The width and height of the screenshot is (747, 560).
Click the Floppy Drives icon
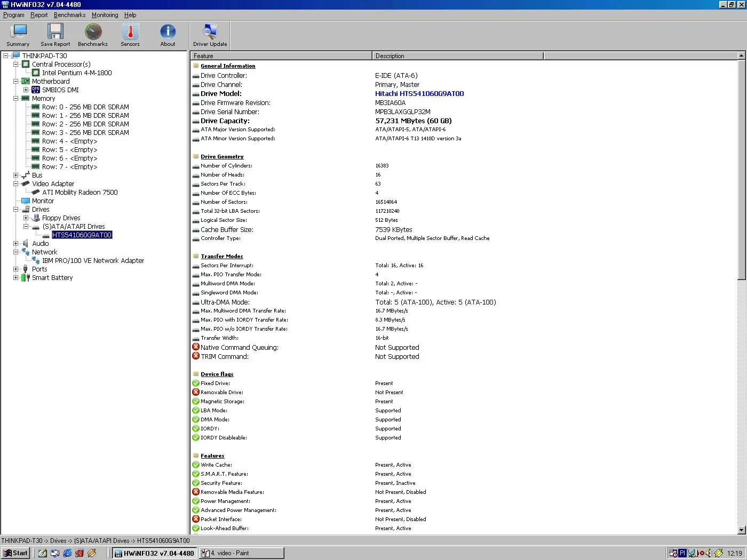pyautogui.click(x=36, y=218)
